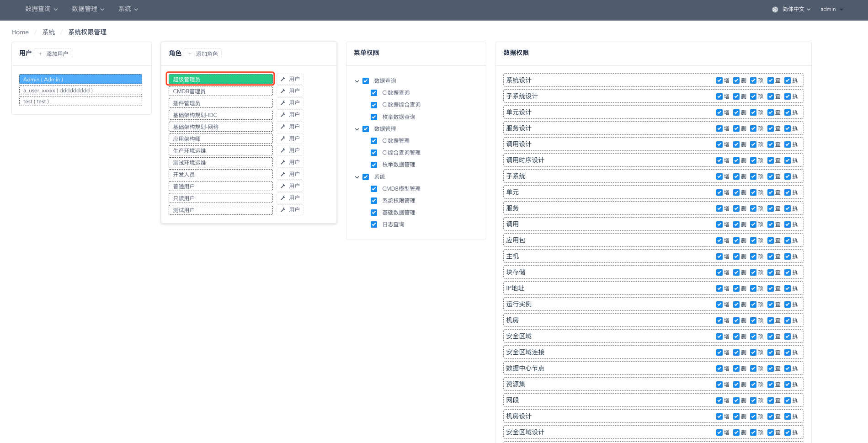Collapse the 数据管理 tree node
This screenshot has height=443, width=868.
click(x=357, y=129)
